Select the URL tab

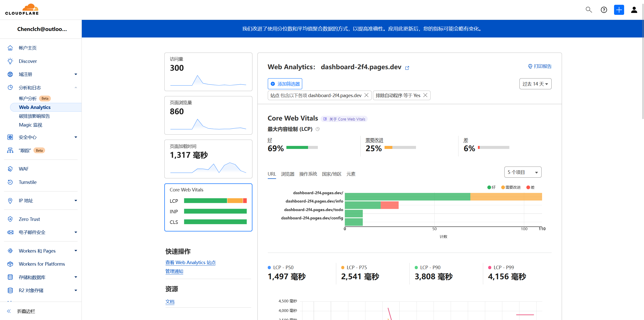(x=272, y=174)
